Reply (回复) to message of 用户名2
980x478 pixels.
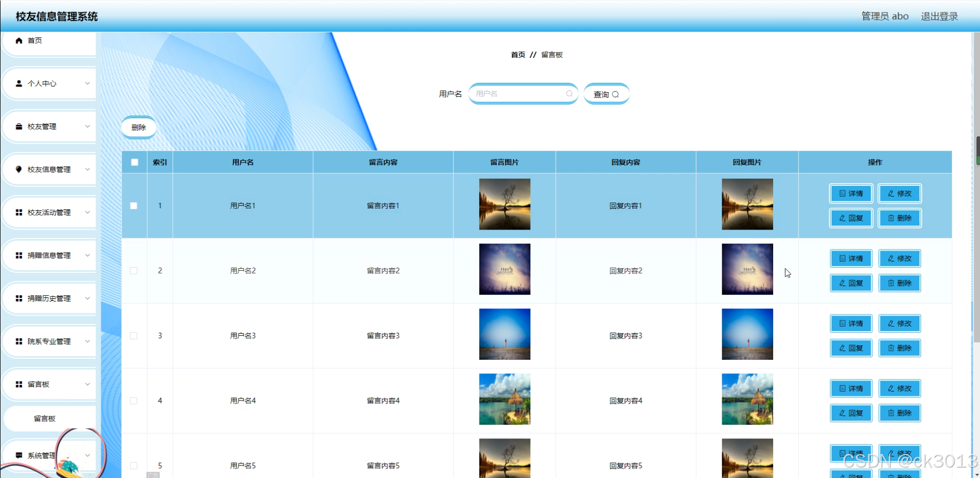point(851,283)
